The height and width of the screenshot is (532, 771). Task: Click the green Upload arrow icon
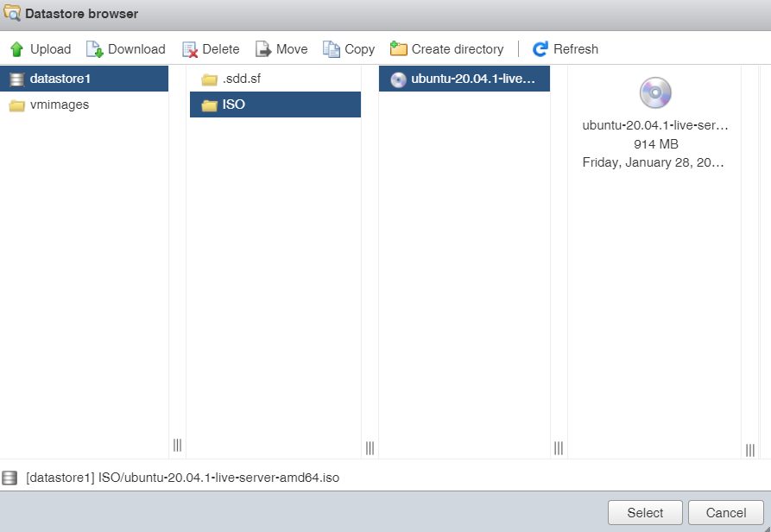(x=16, y=49)
